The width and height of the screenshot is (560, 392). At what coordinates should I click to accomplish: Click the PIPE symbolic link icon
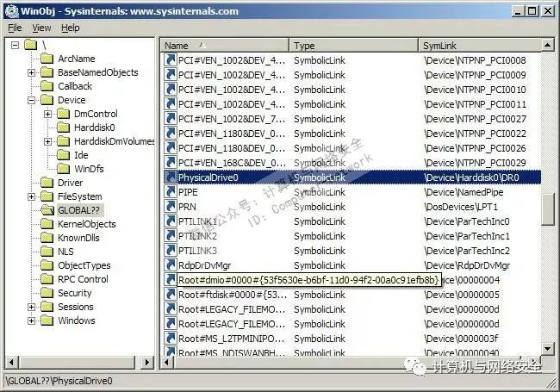pyautogui.click(x=171, y=192)
